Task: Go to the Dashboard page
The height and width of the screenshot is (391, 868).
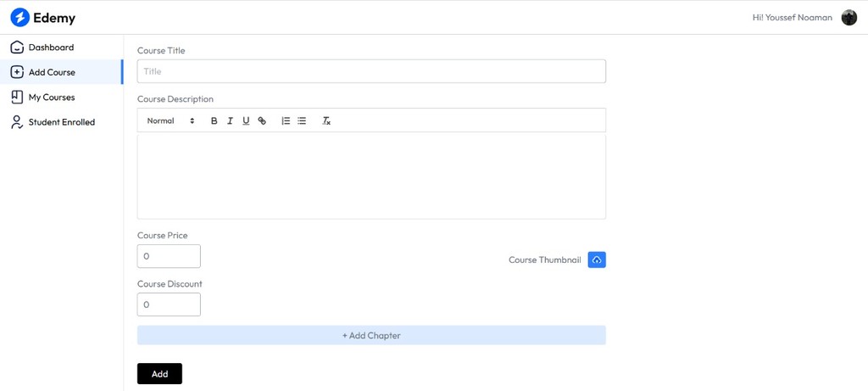Action: click(51, 47)
